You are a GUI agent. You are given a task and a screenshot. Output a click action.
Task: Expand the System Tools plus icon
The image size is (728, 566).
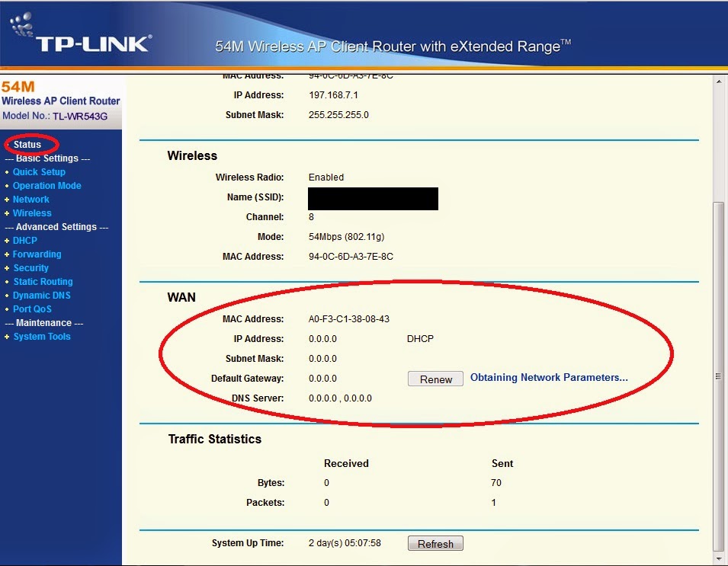tap(7, 337)
